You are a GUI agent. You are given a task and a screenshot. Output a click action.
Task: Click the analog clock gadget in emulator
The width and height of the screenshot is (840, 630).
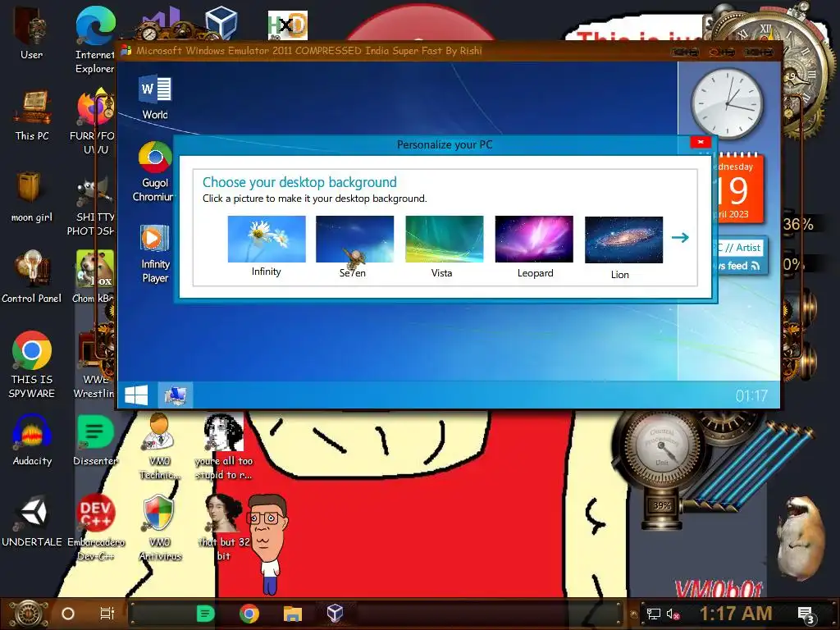pos(727,103)
